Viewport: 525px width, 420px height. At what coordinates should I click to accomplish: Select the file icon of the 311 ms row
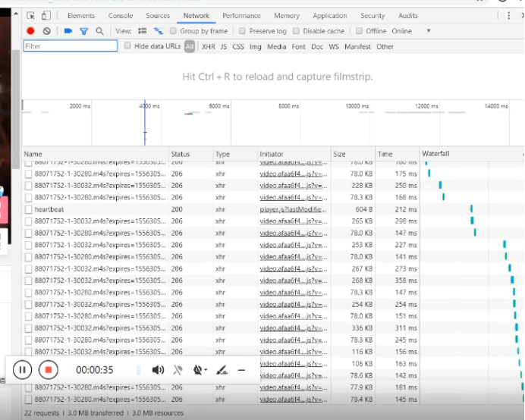click(x=29, y=328)
